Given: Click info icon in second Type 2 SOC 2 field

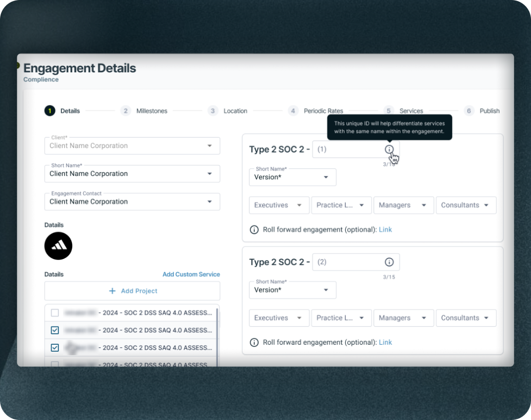Looking at the screenshot, I should (389, 262).
